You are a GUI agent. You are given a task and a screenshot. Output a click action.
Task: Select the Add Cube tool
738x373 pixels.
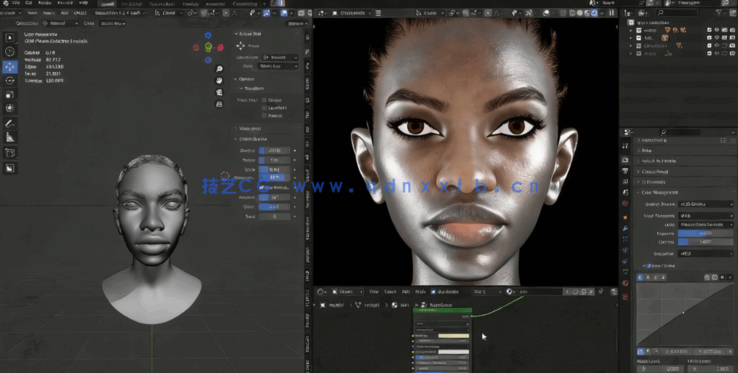(9, 153)
